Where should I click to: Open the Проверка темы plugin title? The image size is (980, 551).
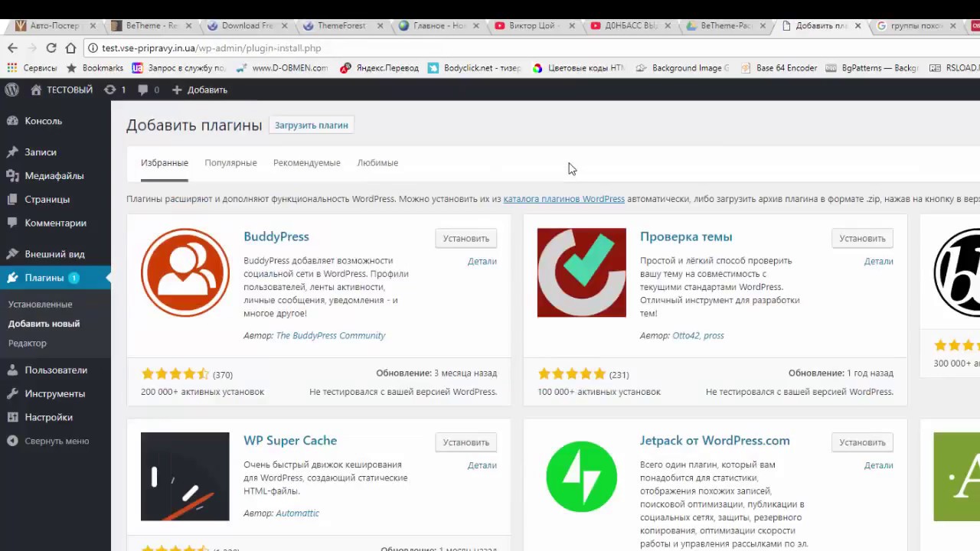[x=686, y=236]
